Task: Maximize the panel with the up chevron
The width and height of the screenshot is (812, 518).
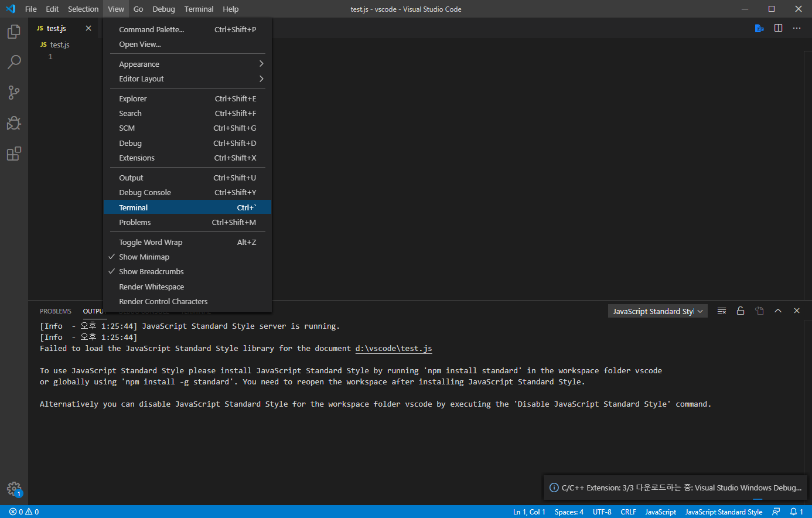Action: pyautogui.click(x=778, y=311)
